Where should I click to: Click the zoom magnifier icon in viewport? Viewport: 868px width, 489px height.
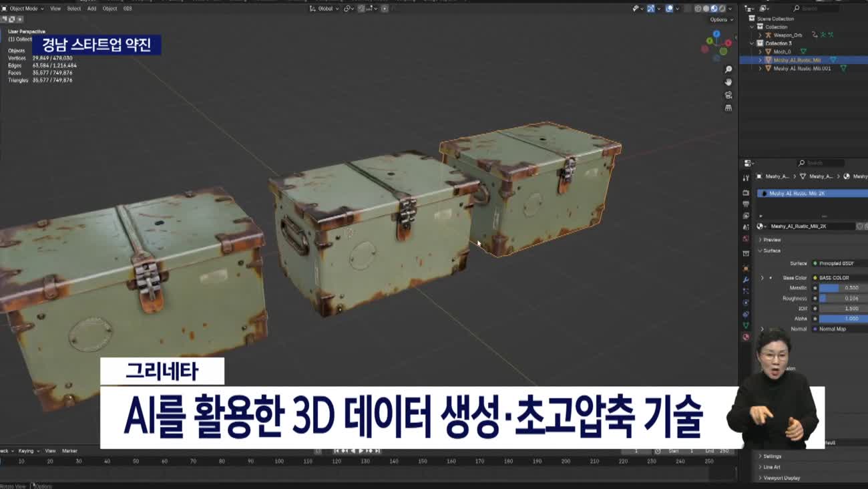point(728,69)
